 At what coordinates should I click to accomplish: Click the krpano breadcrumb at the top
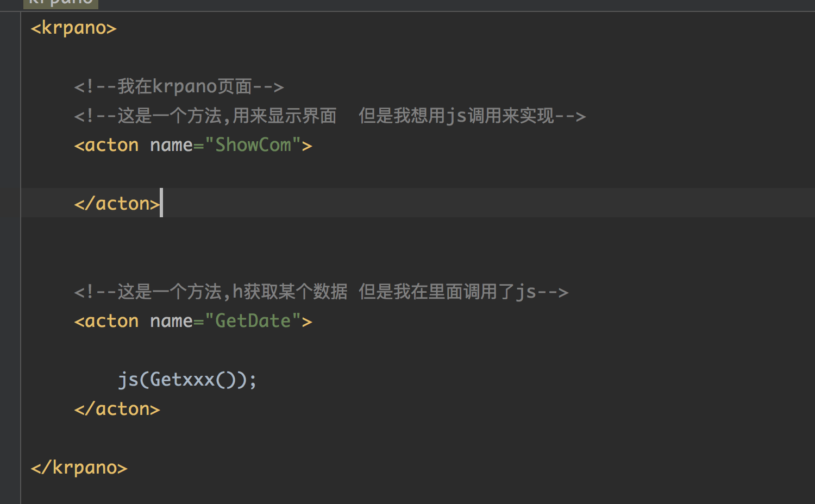(x=60, y=3)
